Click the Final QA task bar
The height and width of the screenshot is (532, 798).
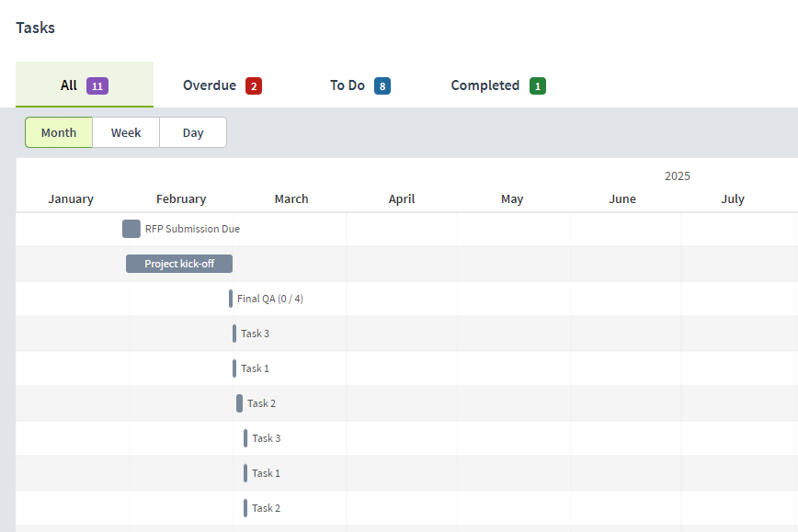click(231, 299)
